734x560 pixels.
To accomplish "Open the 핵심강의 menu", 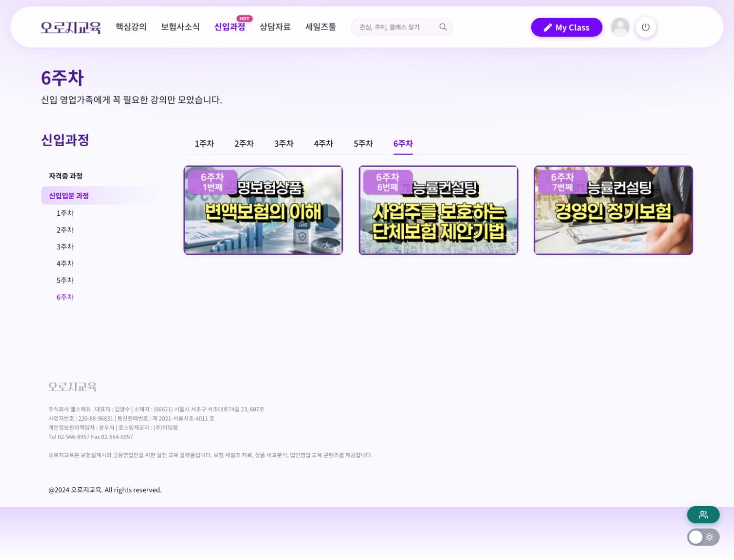I will click(131, 27).
